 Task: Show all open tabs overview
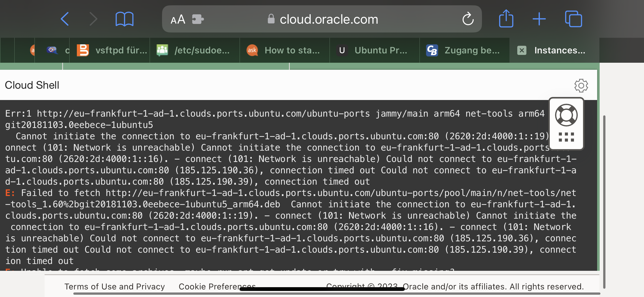[573, 19]
